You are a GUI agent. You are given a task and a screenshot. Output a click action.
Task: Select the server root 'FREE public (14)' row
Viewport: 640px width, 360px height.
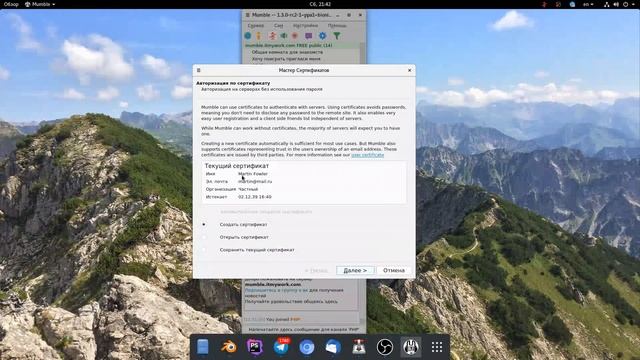[x=301, y=46]
